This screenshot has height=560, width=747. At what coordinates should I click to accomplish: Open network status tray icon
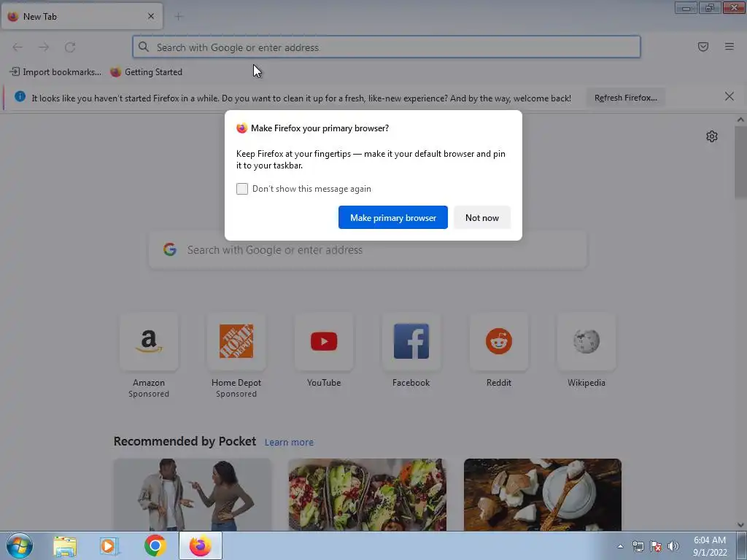[x=638, y=546]
